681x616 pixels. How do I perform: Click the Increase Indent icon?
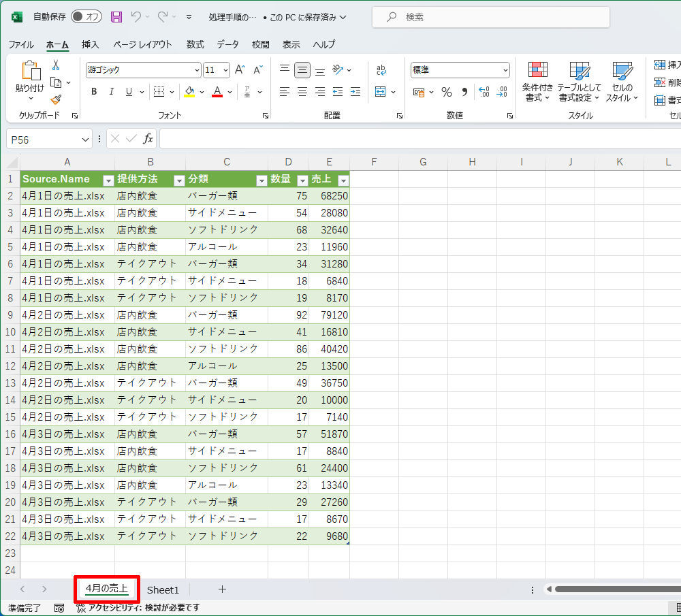[x=355, y=92]
